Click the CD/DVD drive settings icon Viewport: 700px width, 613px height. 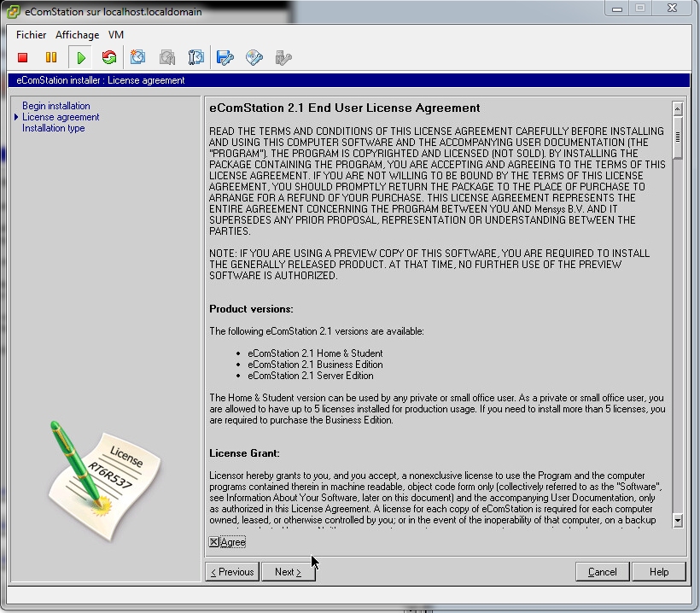pyautogui.click(x=254, y=58)
